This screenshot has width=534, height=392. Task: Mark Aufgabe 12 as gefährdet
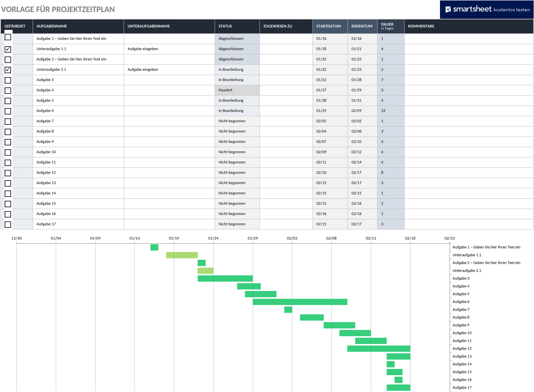(8, 173)
